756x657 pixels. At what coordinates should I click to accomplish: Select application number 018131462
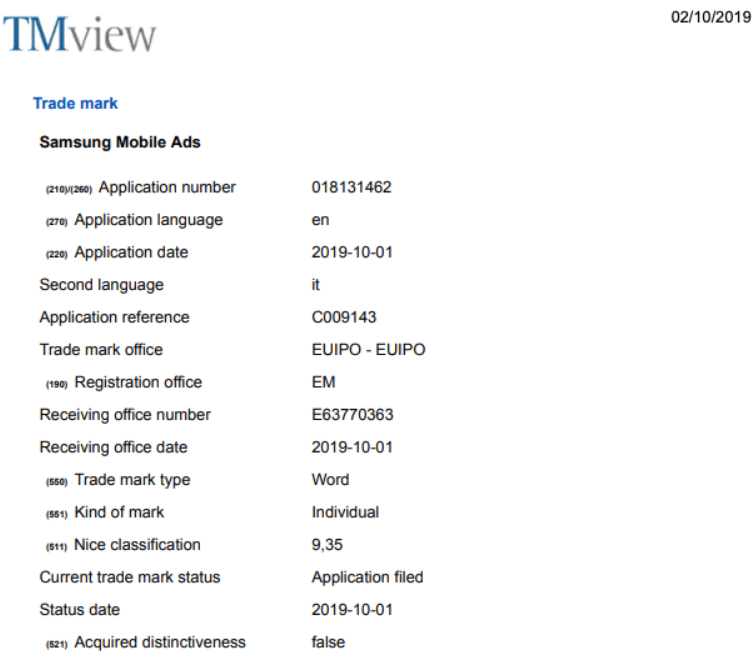351,187
